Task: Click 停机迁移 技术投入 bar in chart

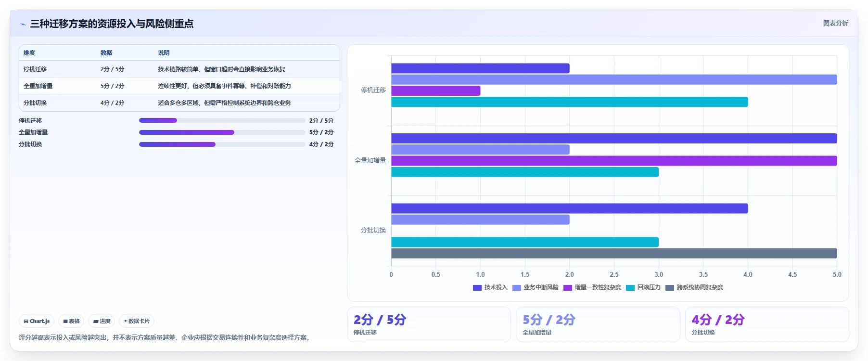Action: (x=480, y=68)
